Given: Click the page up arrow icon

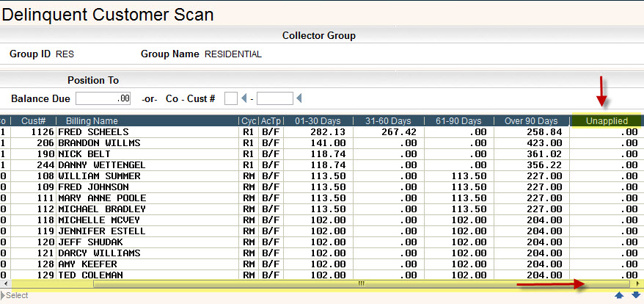Looking at the screenshot, I should (619, 295).
